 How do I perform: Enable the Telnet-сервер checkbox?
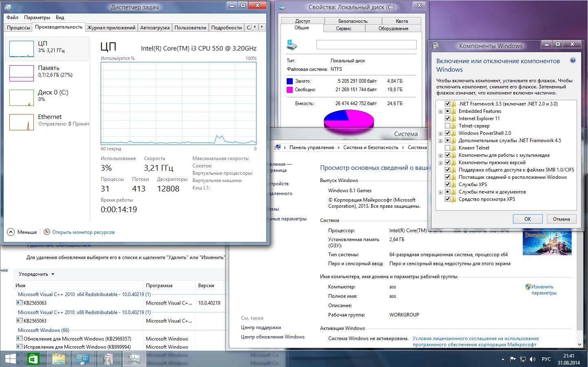pos(447,126)
